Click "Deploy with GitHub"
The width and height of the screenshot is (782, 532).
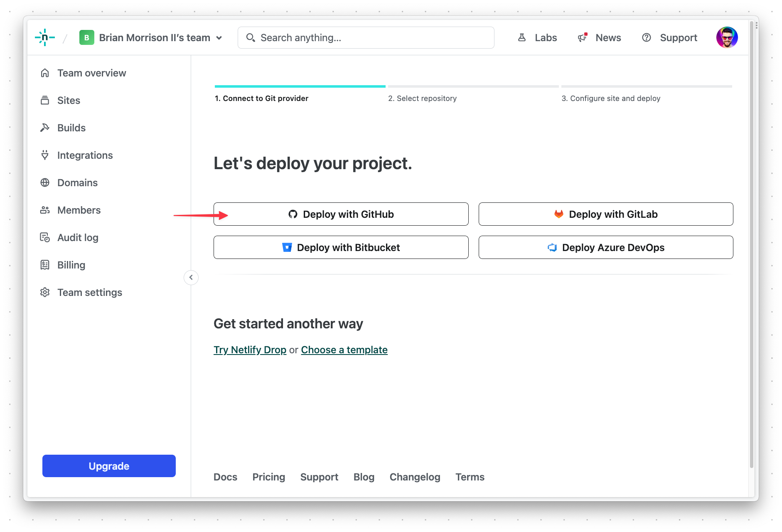[341, 214]
